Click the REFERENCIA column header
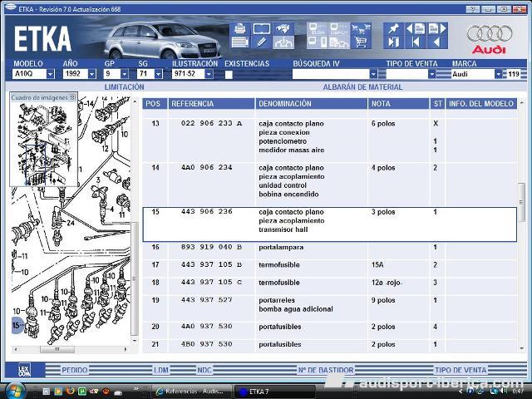Screen dimensions: 532x399 211,104
